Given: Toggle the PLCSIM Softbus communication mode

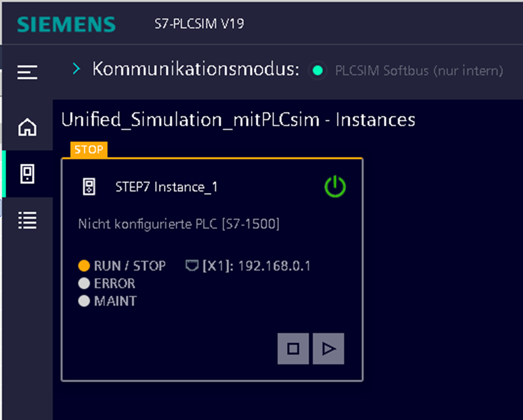Looking at the screenshot, I should 318,71.
